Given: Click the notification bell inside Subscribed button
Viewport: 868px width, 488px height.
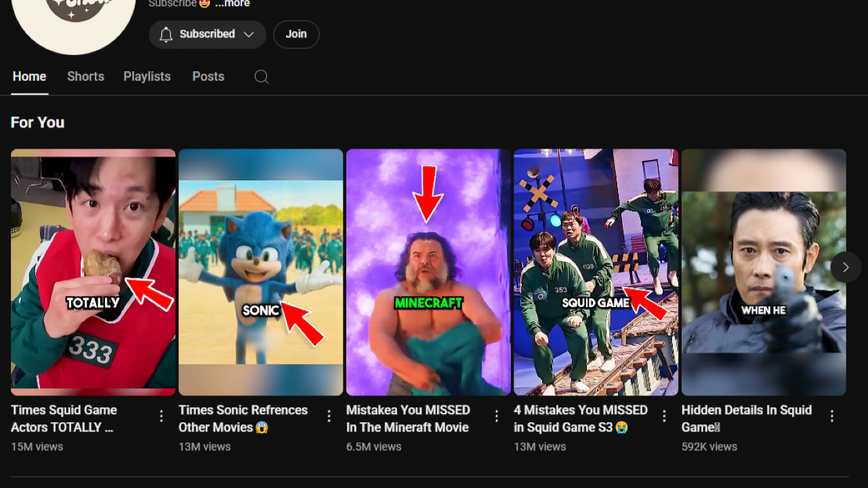Looking at the screenshot, I should pos(166,34).
